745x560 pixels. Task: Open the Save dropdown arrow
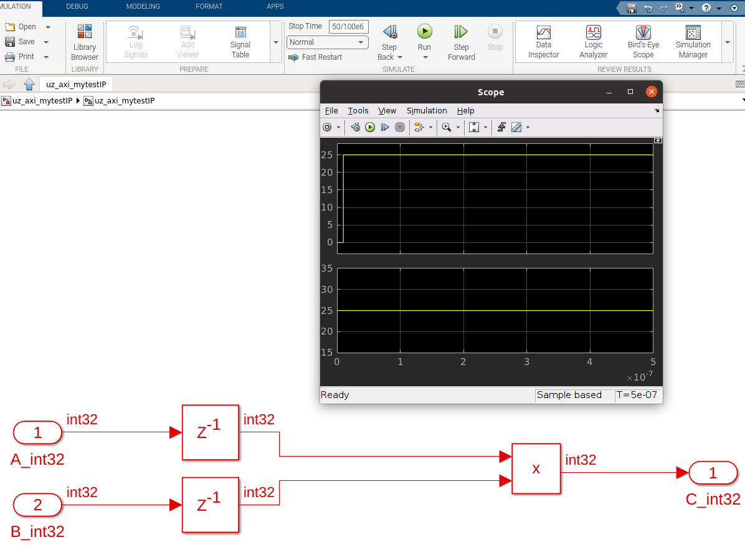coord(47,42)
